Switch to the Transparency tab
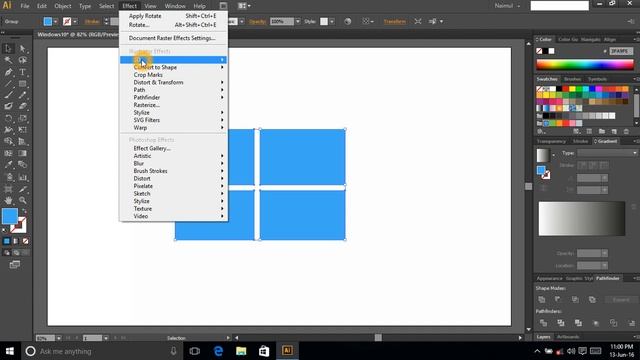Viewport: 640px width, 360px height. (x=551, y=141)
